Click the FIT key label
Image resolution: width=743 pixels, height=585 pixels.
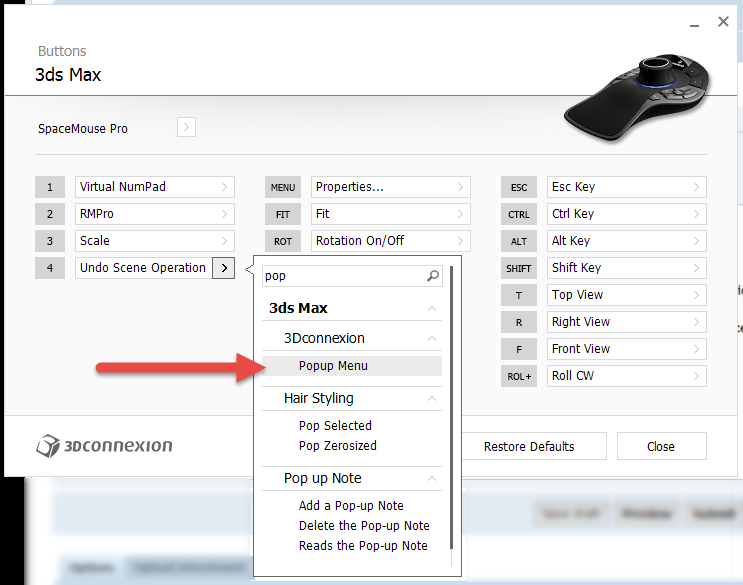point(283,214)
